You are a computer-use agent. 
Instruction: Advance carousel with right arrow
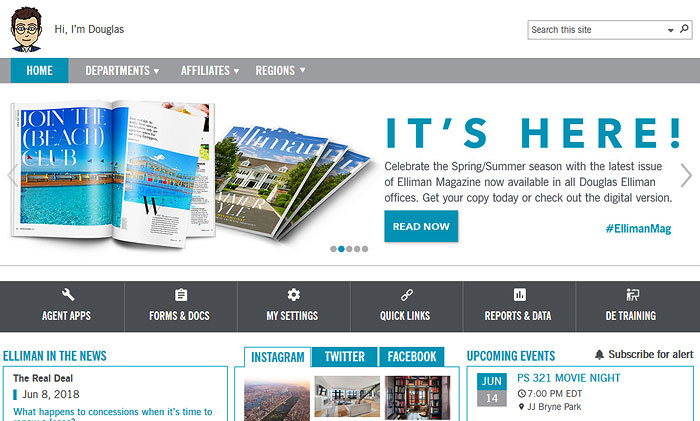point(686,176)
